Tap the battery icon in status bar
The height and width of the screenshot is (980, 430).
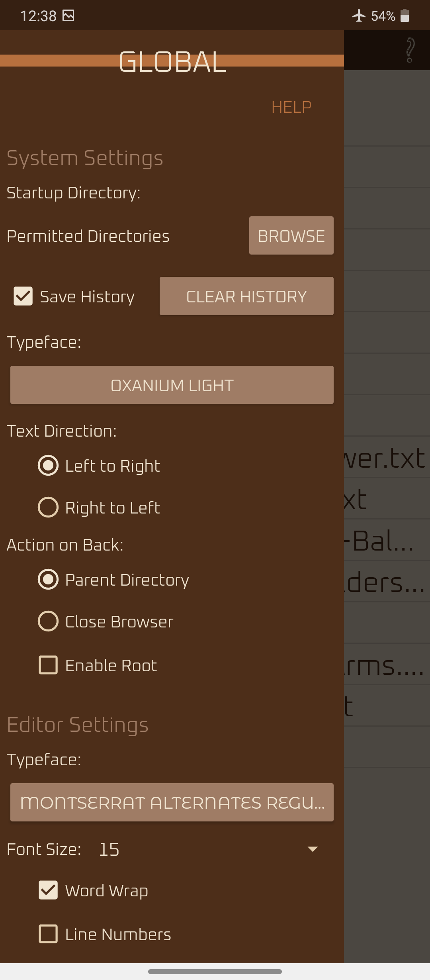click(x=405, y=16)
